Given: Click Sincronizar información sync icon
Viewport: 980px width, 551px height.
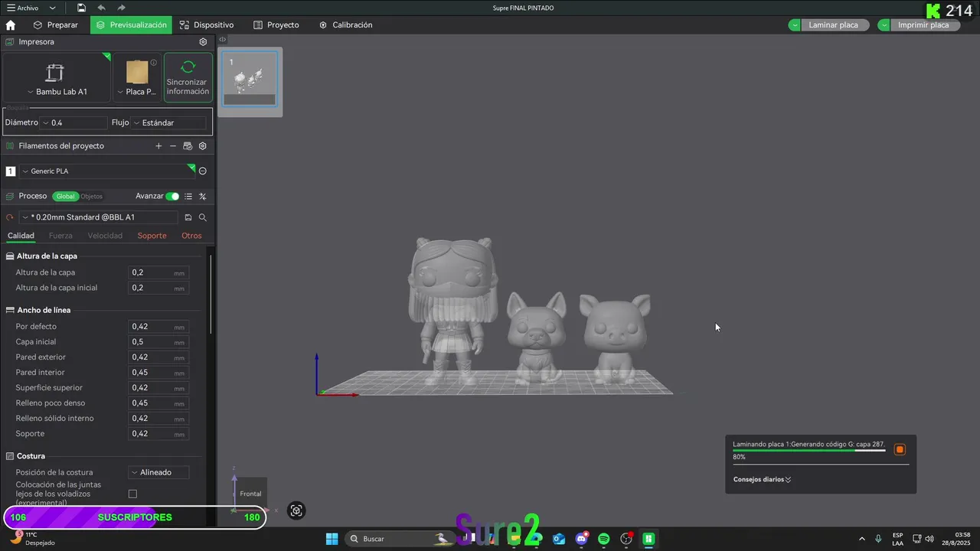Looking at the screenshot, I should [x=188, y=67].
